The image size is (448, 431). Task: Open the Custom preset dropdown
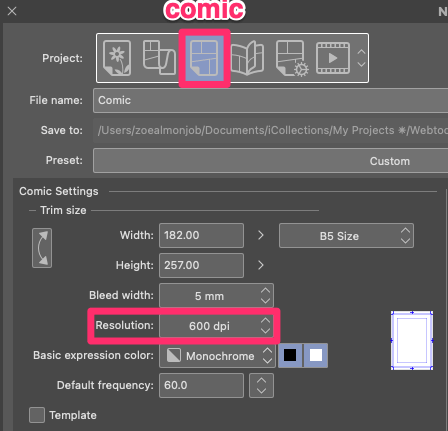[x=271, y=161]
